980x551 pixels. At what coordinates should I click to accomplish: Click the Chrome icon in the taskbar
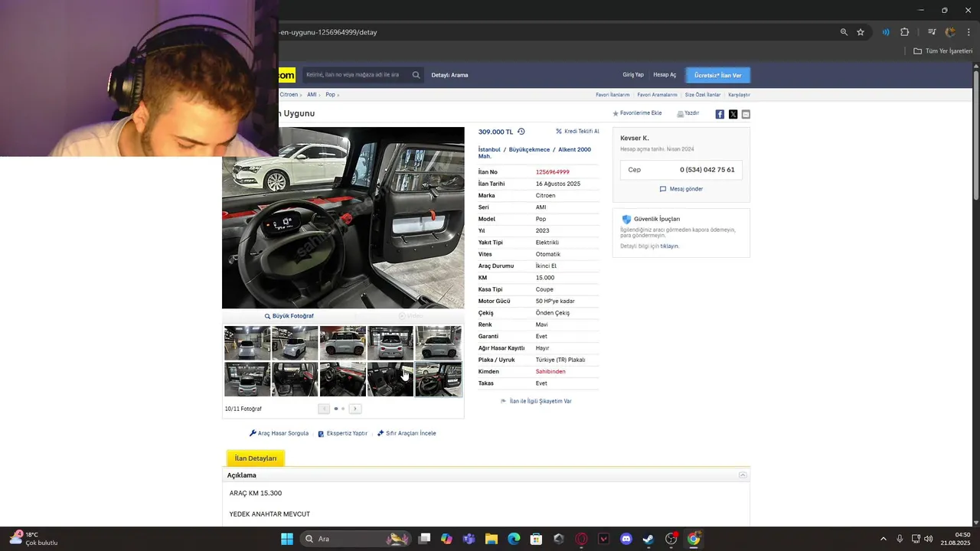tap(694, 539)
